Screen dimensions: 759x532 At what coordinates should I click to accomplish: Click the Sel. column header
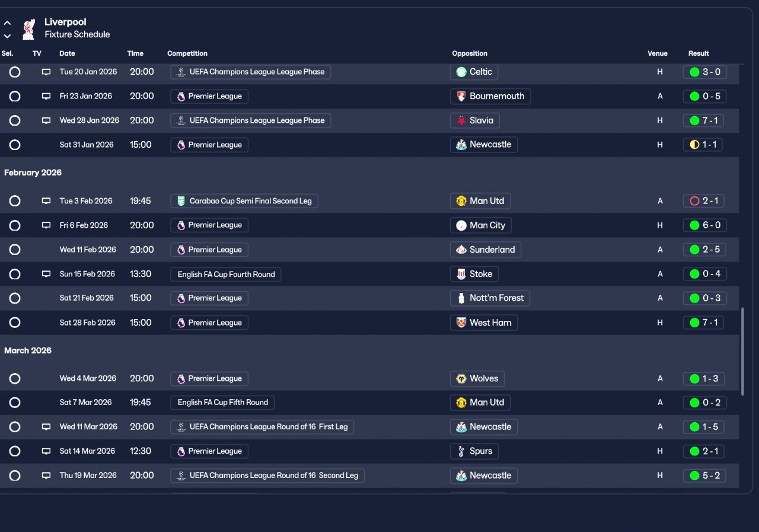7,53
